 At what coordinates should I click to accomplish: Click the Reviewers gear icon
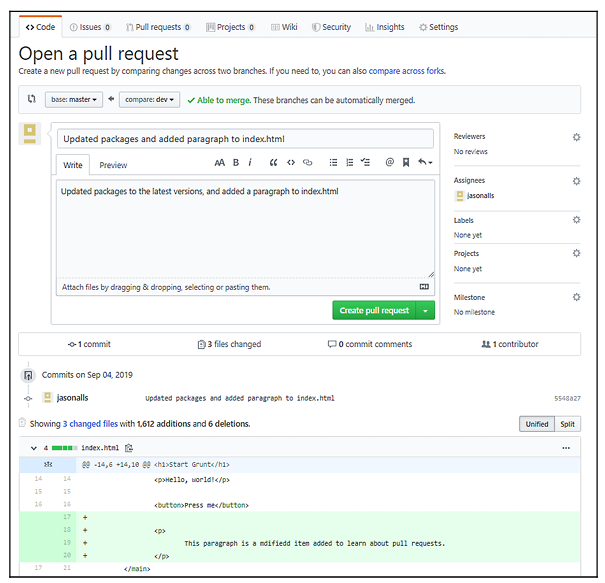[x=575, y=137]
